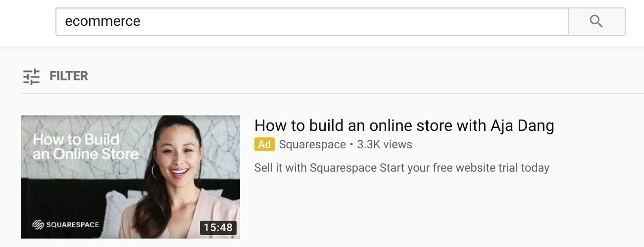Click 'Start your free website trial today'

(465, 168)
